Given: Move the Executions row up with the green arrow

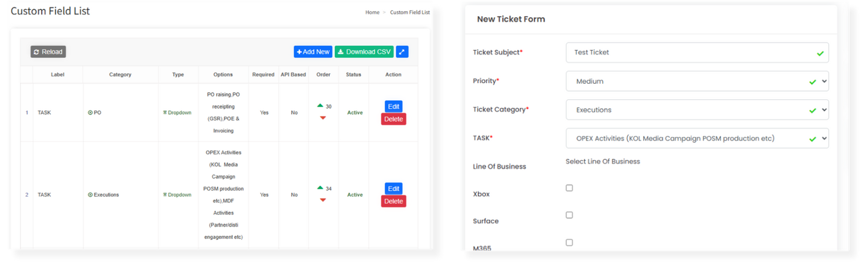Looking at the screenshot, I should 320,188.
